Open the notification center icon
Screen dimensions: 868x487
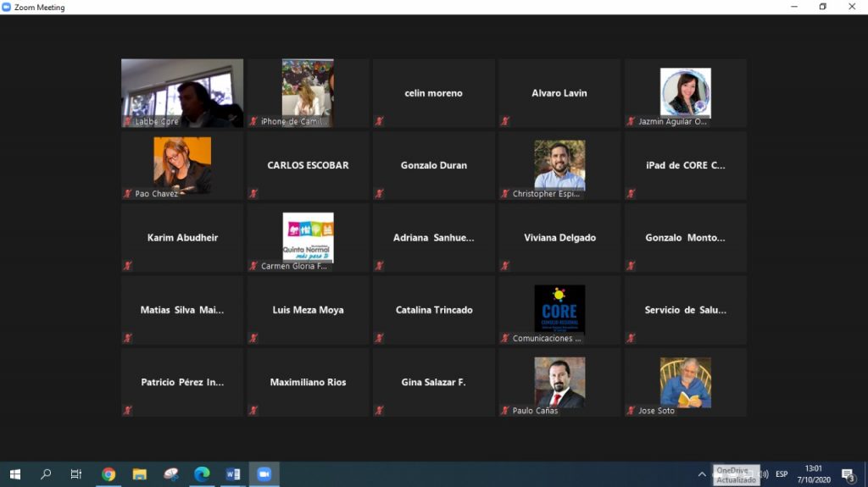click(848, 474)
